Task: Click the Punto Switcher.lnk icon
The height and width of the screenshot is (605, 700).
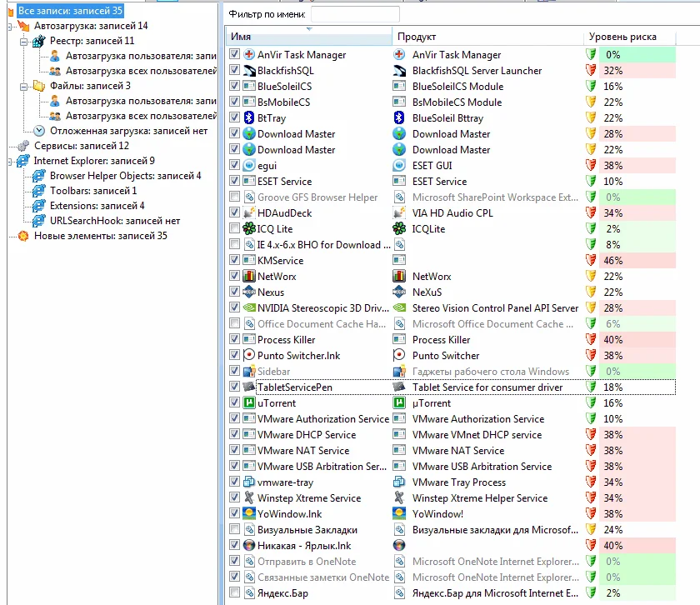Action: (248, 355)
